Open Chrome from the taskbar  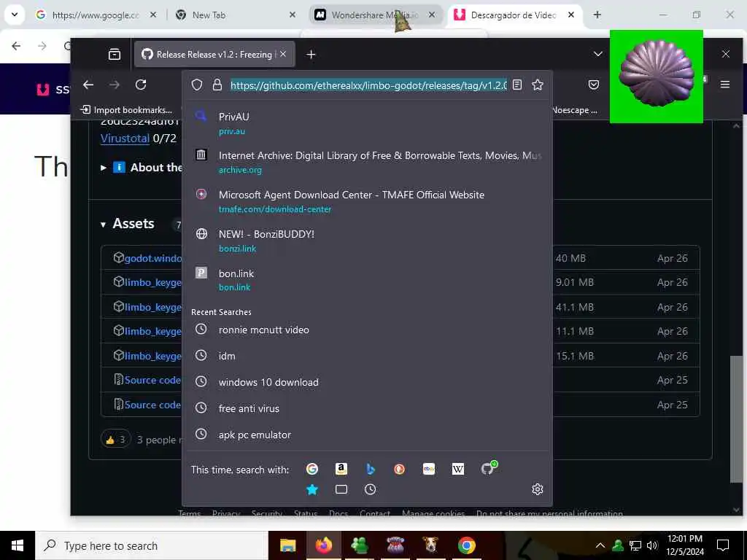(466, 545)
